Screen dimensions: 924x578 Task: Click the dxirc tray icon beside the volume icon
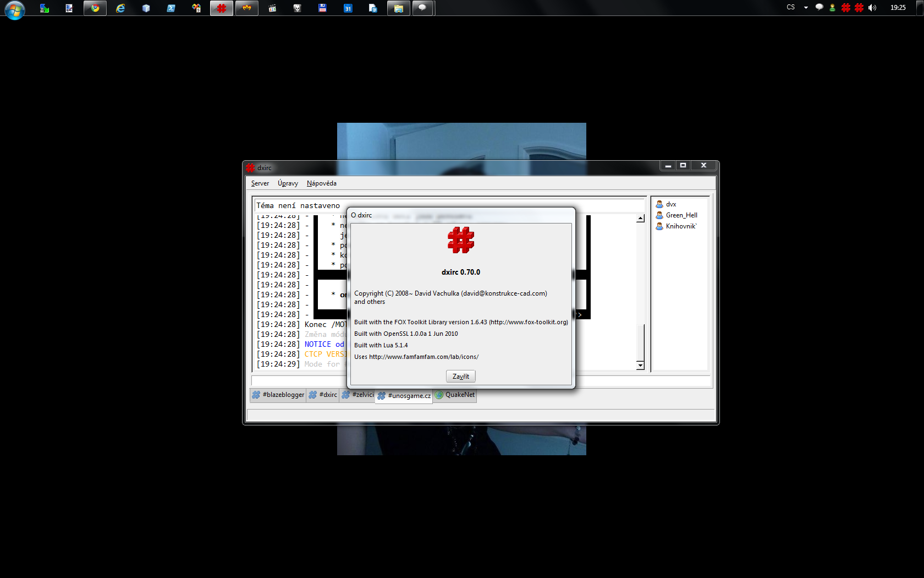point(859,8)
